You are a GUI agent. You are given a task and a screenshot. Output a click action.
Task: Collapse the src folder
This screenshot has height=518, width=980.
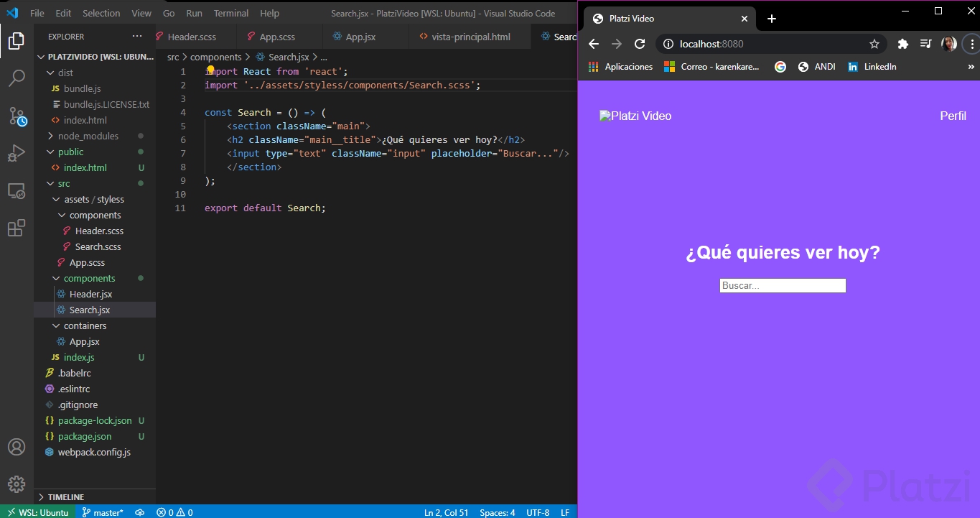(x=95, y=183)
